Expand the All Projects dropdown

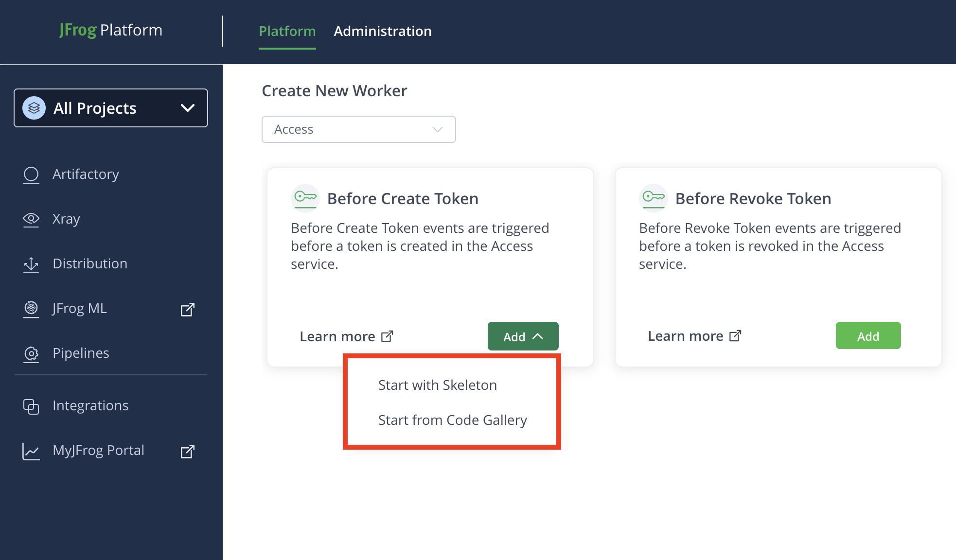coord(186,108)
